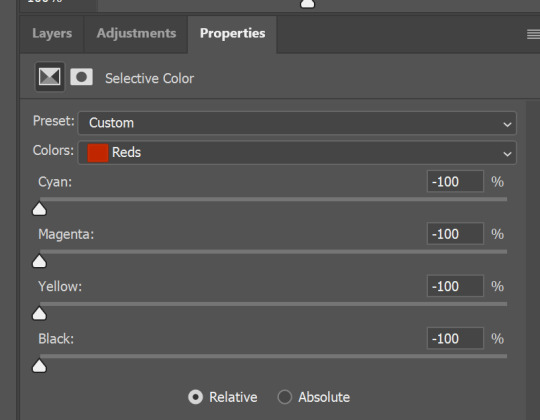The width and height of the screenshot is (540, 420).
Task: Open the Properties tab
Action: tap(232, 33)
